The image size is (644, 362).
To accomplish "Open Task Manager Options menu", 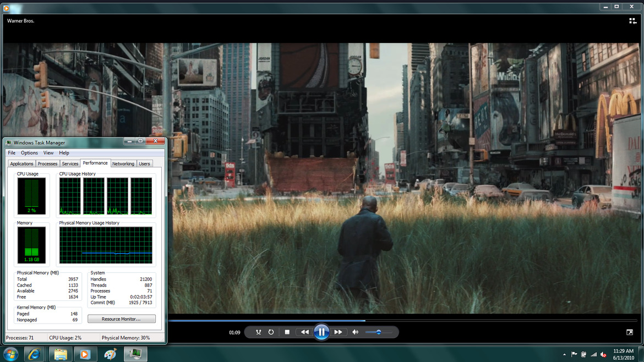I will 29,153.
